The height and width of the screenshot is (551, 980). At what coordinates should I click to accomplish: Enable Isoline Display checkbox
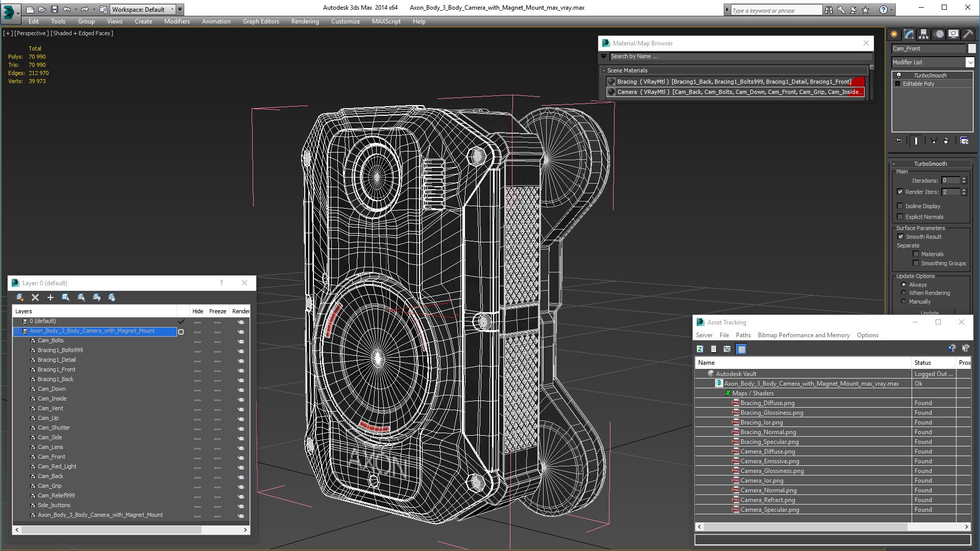coord(900,206)
